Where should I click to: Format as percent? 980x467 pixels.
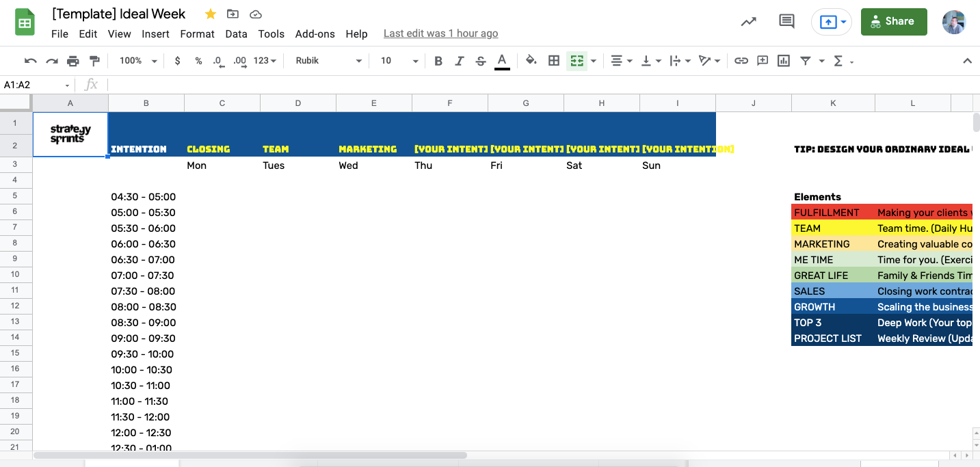[198, 61]
